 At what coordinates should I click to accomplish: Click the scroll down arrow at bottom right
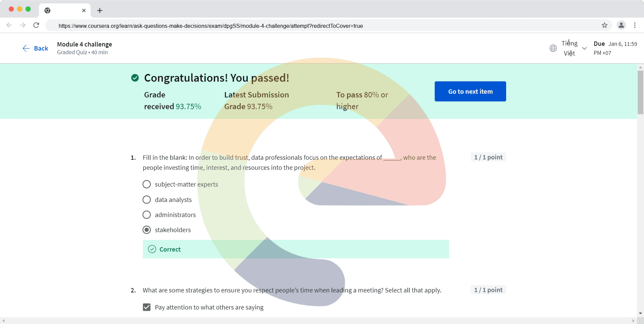(640, 313)
